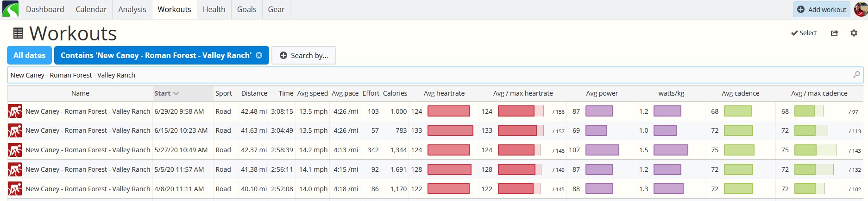The image size is (868, 201).
Task: Click the Add workout button
Action: click(x=822, y=9)
